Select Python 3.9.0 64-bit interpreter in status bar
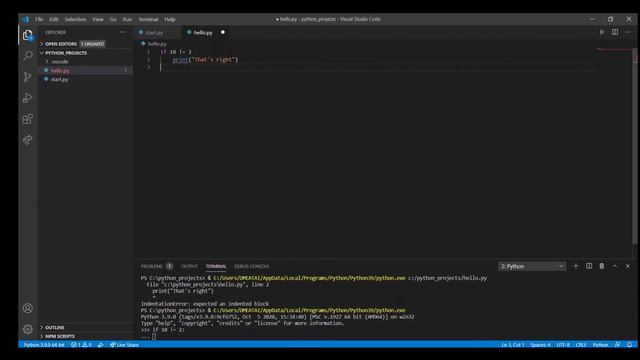640x360 pixels. pos(44,345)
